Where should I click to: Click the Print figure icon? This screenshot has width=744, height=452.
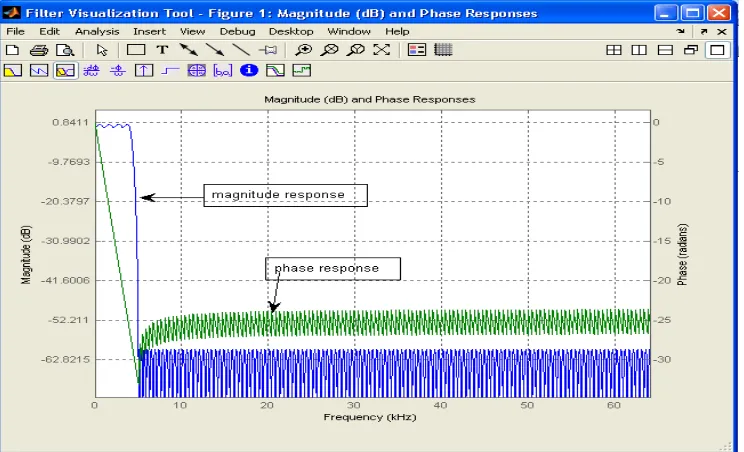(38, 50)
